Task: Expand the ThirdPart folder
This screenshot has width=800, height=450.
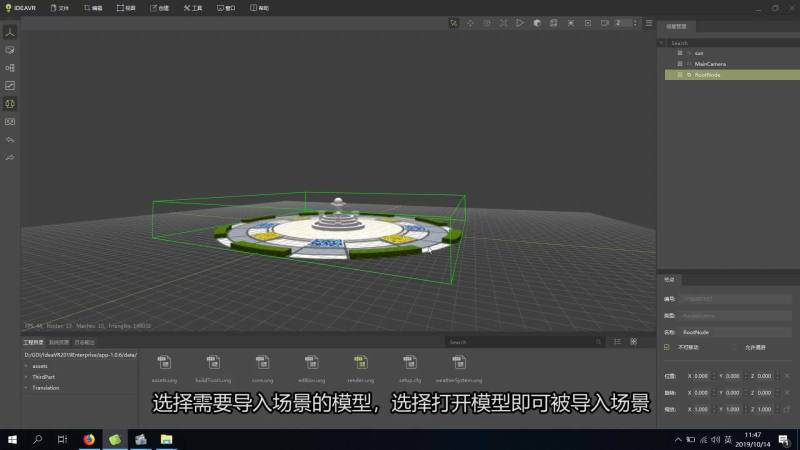Action: coord(26,377)
